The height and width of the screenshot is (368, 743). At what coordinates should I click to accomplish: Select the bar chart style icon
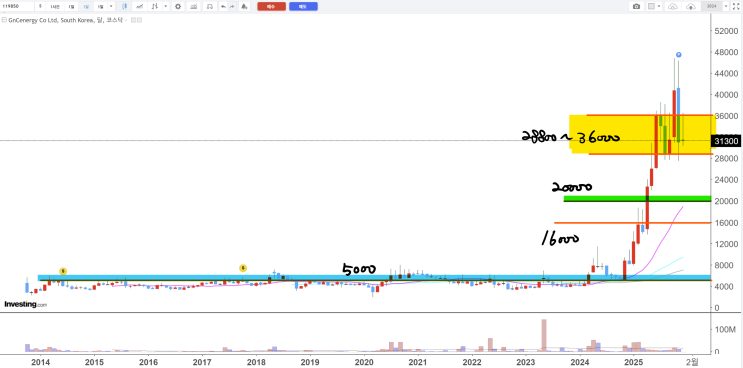[x=154, y=6]
